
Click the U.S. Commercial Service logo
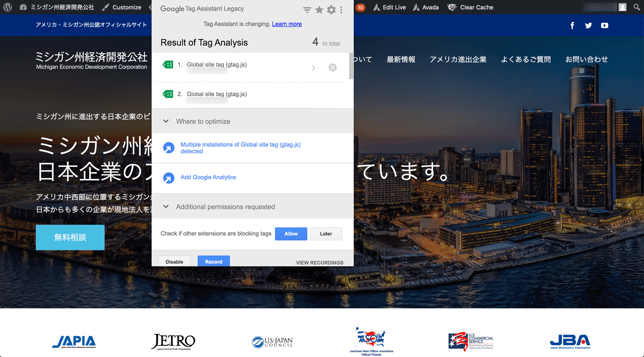click(471, 342)
